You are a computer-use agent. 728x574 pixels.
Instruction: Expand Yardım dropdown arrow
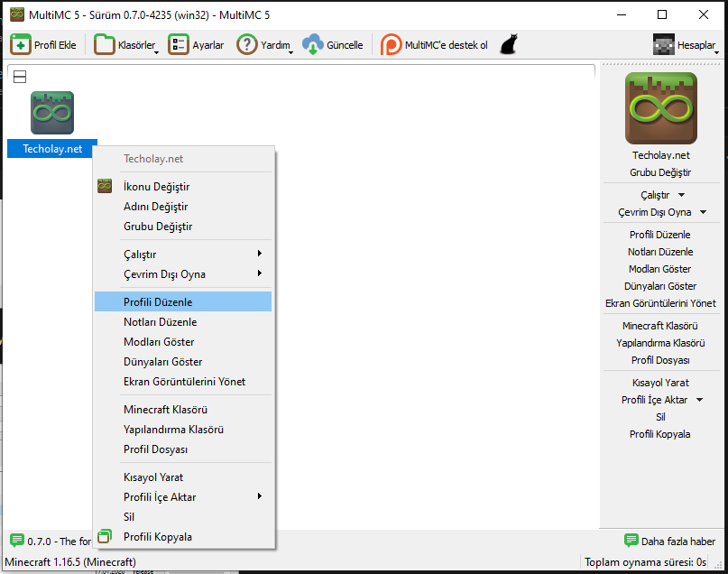[291, 52]
